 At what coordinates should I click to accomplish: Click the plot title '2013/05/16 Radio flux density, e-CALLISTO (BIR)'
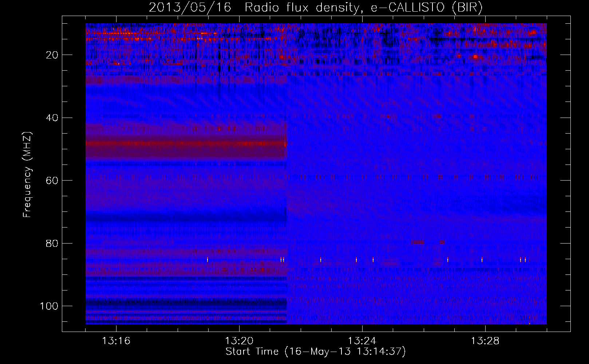(x=316, y=8)
